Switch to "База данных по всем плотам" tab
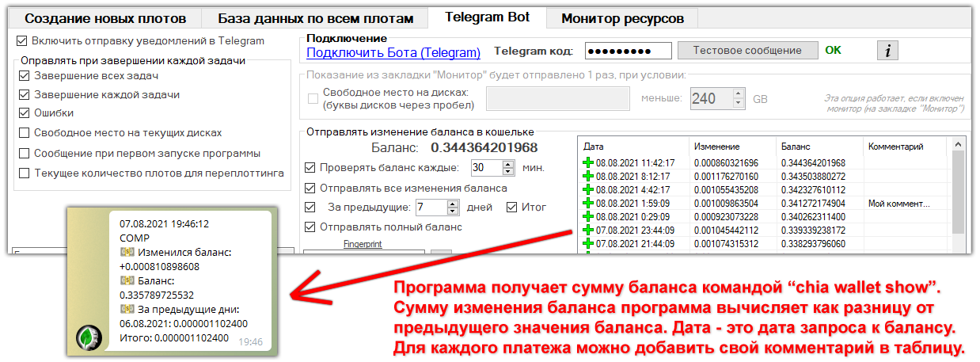This screenshot has height=362, width=980. (315, 18)
